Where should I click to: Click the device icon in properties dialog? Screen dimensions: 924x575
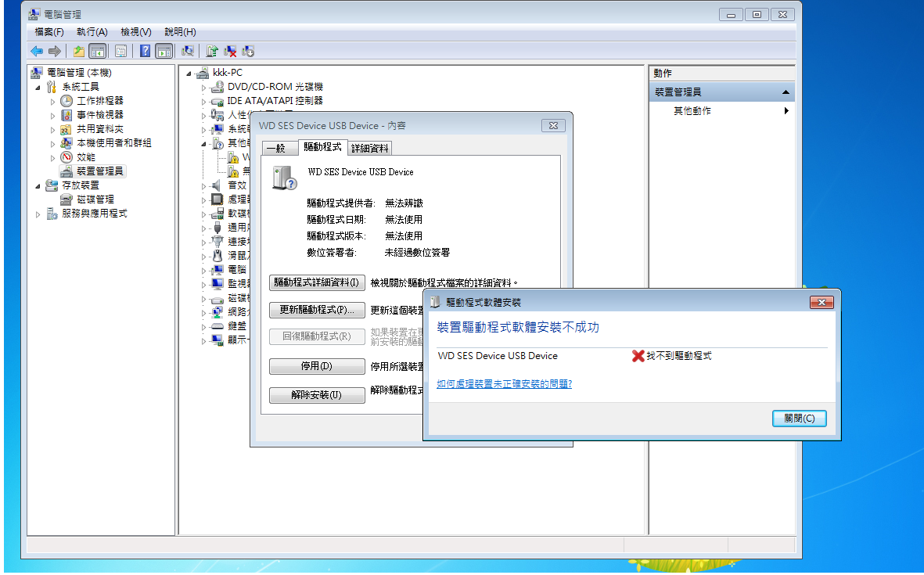(284, 178)
